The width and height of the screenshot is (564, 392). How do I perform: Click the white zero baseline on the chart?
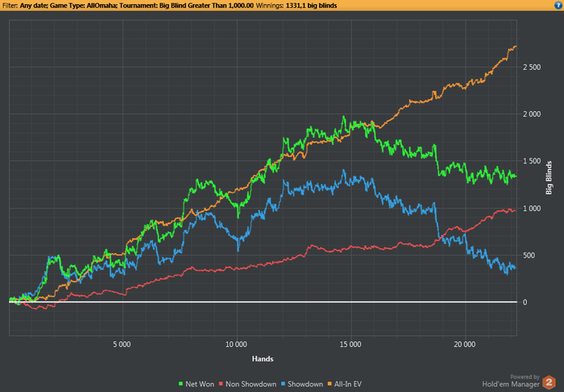click(263, 302)
